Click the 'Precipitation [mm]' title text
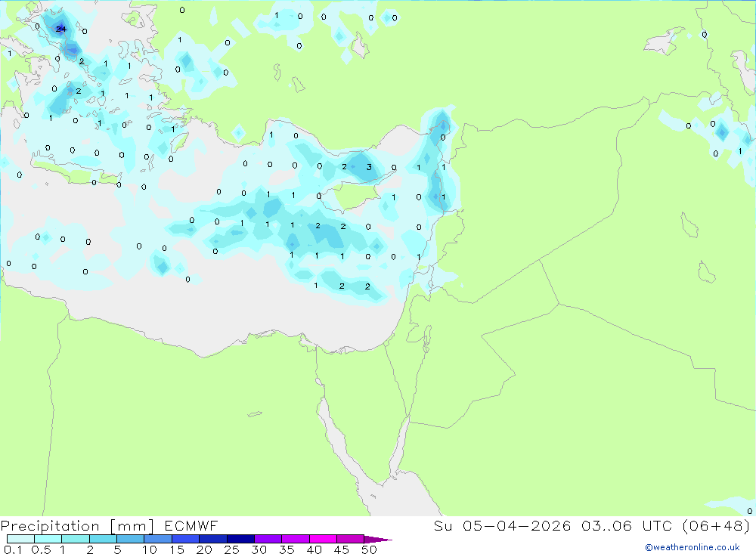This screenshot has width=756, height=554. [x=77, y=526]
